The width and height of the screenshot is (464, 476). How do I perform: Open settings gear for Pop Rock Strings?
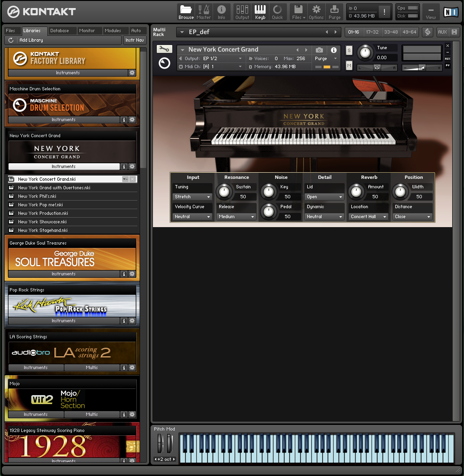click(x=132, y=321)
